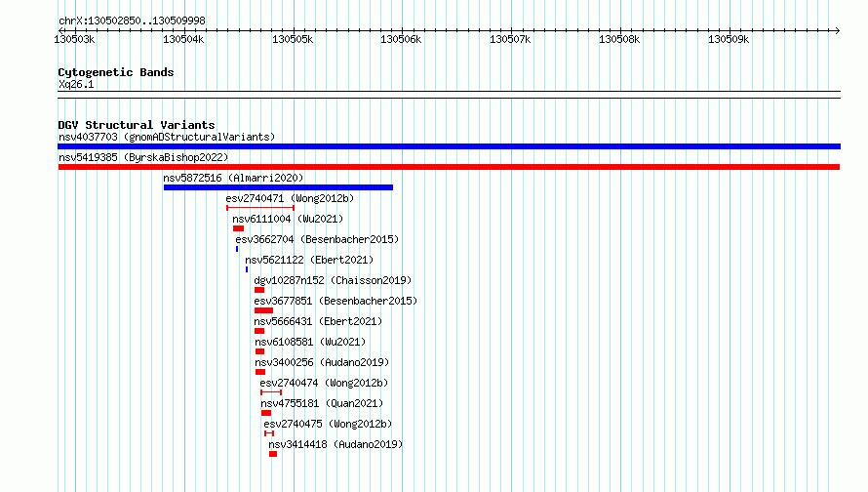Click the small blue mark under nsv5621122
Image resolution: width=868 pixels, height=492 pixels.
(x=247, y=269)
